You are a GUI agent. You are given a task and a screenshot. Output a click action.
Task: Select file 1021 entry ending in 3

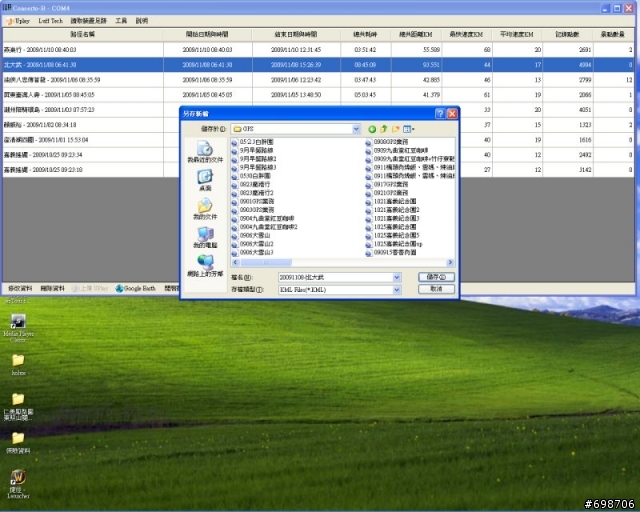pyautogui.click(x=392, y=218)
